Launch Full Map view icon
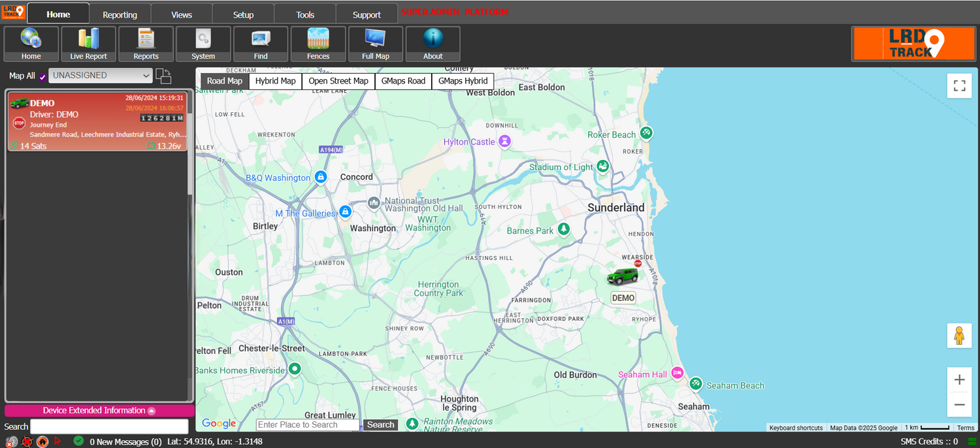This screenshot has height=448, width=980. (376, 44)
